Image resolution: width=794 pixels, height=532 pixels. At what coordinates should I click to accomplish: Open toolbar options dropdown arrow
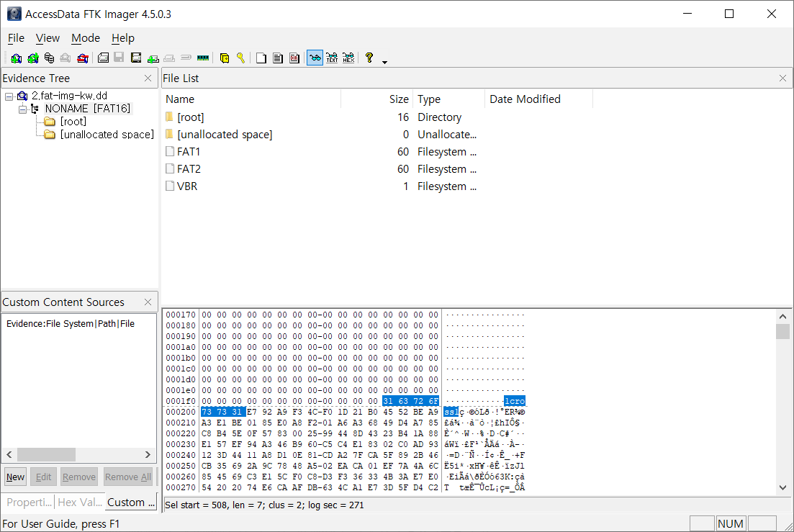[385, 62]
